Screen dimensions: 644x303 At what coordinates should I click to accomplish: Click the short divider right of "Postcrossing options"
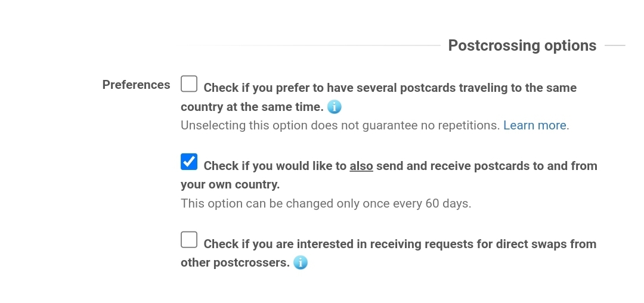coord(615,45)
